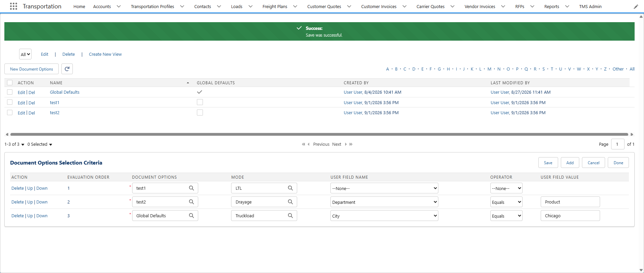644x273 pixels.
Task: Open the Loads tab
Action: pyautogui.click(x=236, y=6)
